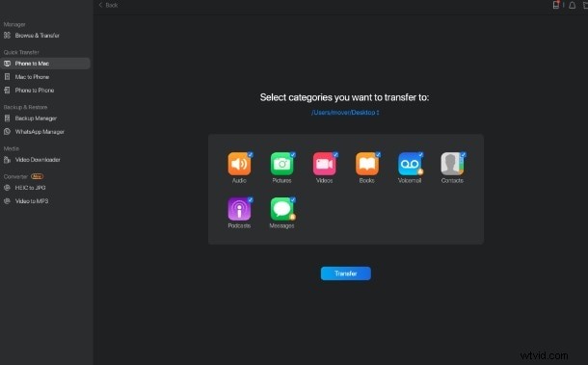Click the Phone to Mac sidebar icon

(x=7, y=64)
